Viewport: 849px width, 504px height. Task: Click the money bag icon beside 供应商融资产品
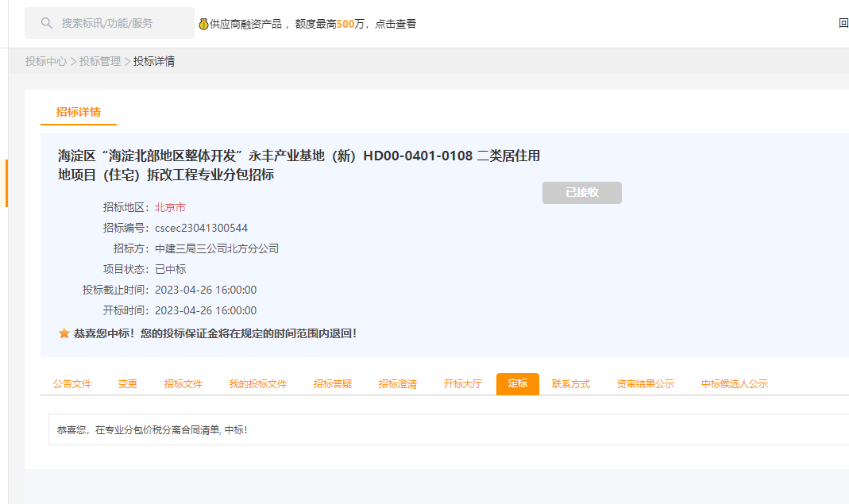click(203, 24)
